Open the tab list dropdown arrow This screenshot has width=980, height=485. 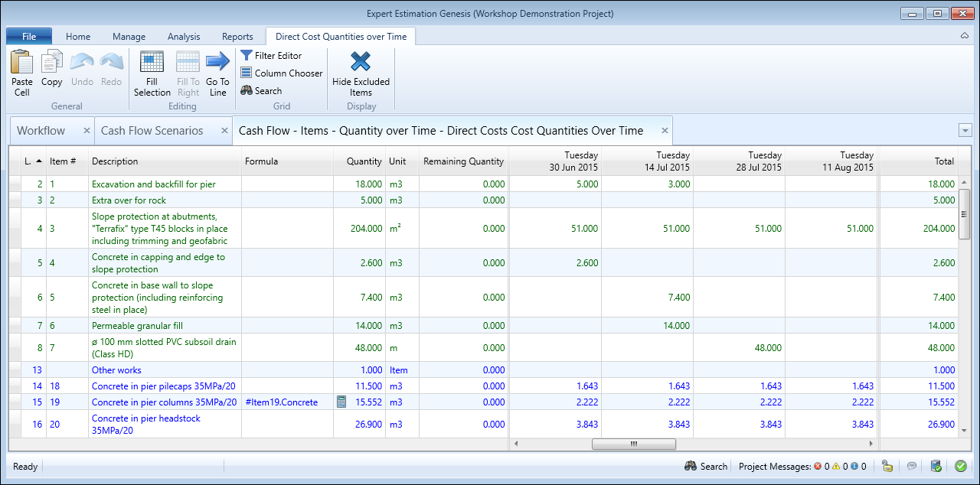(965, 131)
